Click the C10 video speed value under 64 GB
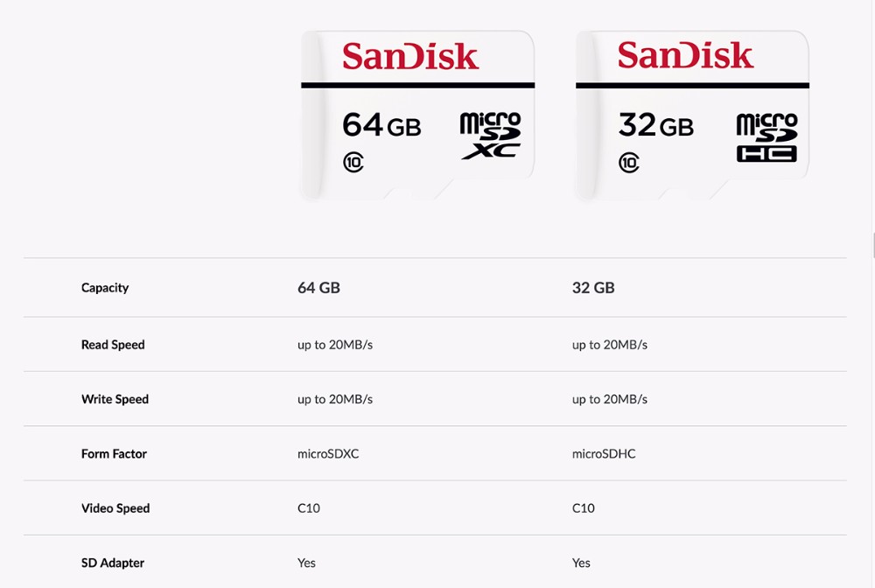Screen dimensions: 875x588 309,508
